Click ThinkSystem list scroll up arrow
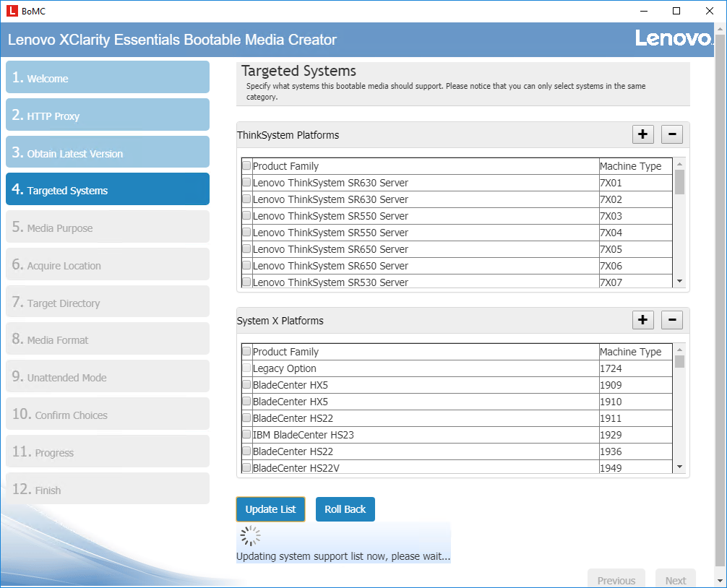Screen dimensions: 727x588 coord(680,163)
